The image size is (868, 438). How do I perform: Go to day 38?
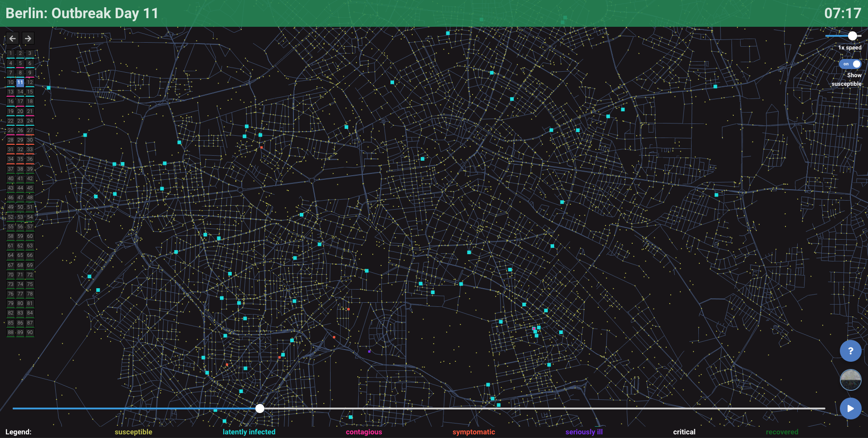pyautogui.click(x=20, y=169)
